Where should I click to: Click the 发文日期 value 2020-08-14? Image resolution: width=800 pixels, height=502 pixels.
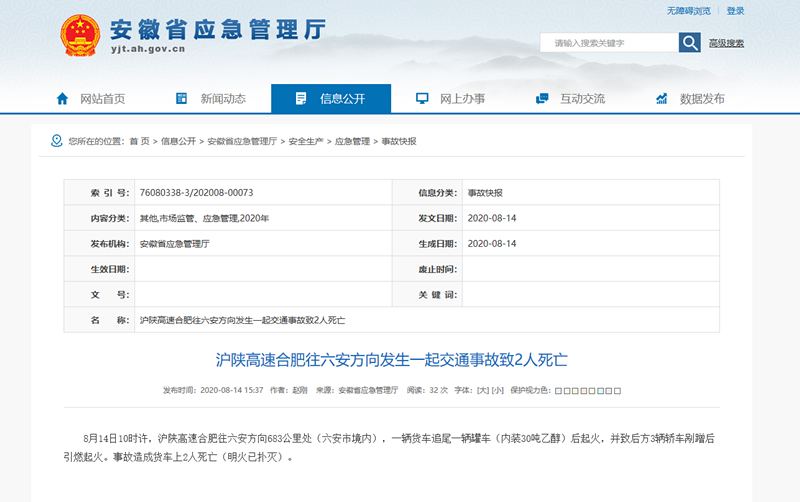[x=492, y=218]
